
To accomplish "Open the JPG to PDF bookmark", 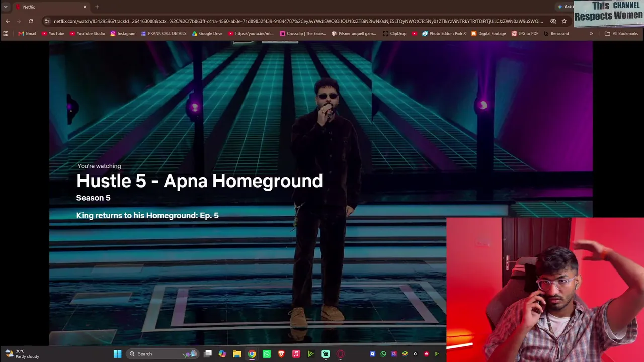I will (x=525, y=34).
